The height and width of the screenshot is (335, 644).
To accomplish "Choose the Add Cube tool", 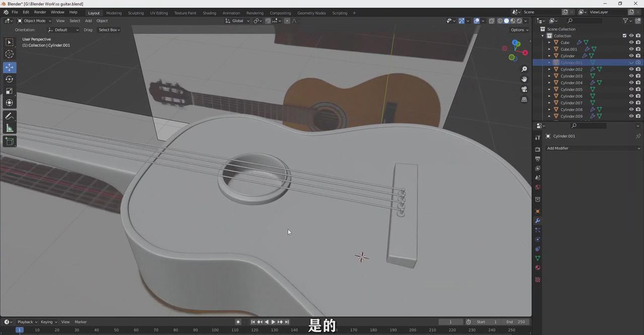I will click(x=10, y=142).
